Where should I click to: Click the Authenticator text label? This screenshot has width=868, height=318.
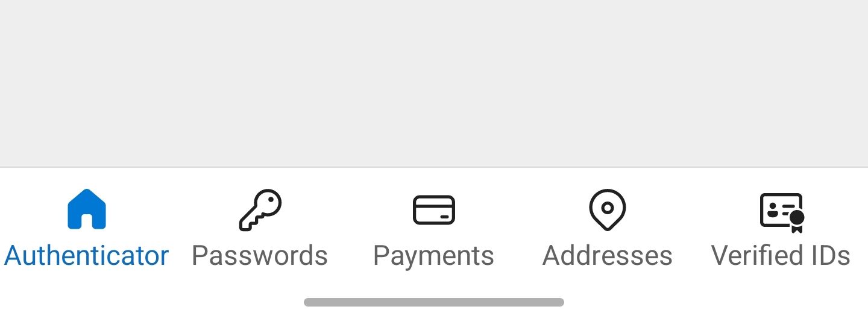(87, 256)
